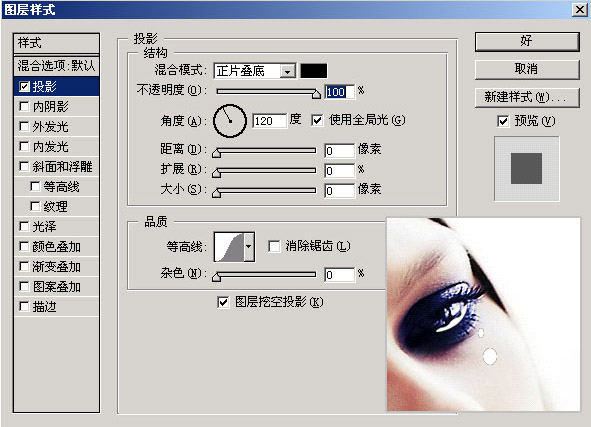
Task: Open the shadow color swatch
Action: [314, 71]
